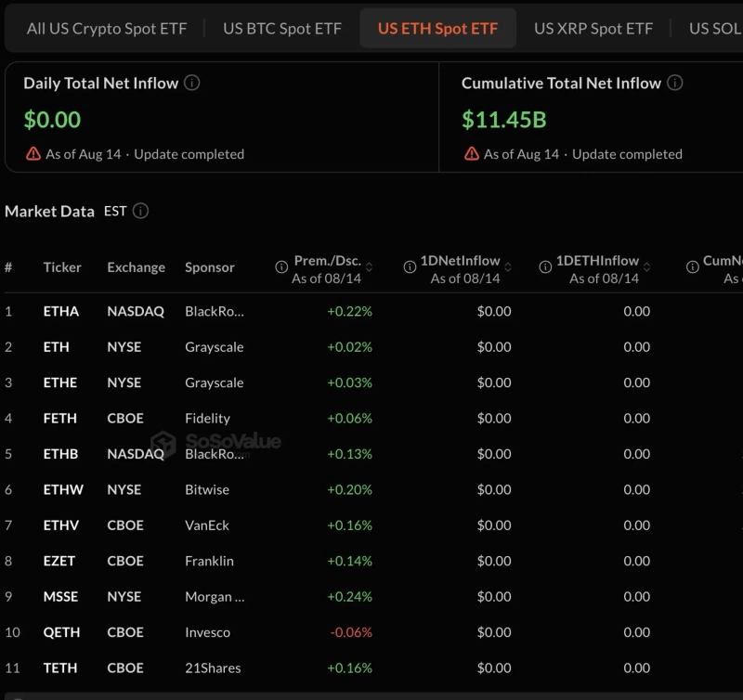Select the US ETH Spot ETF tab
Image resolution: width=743 pixels, height=700 pixels.
[437, 29]
